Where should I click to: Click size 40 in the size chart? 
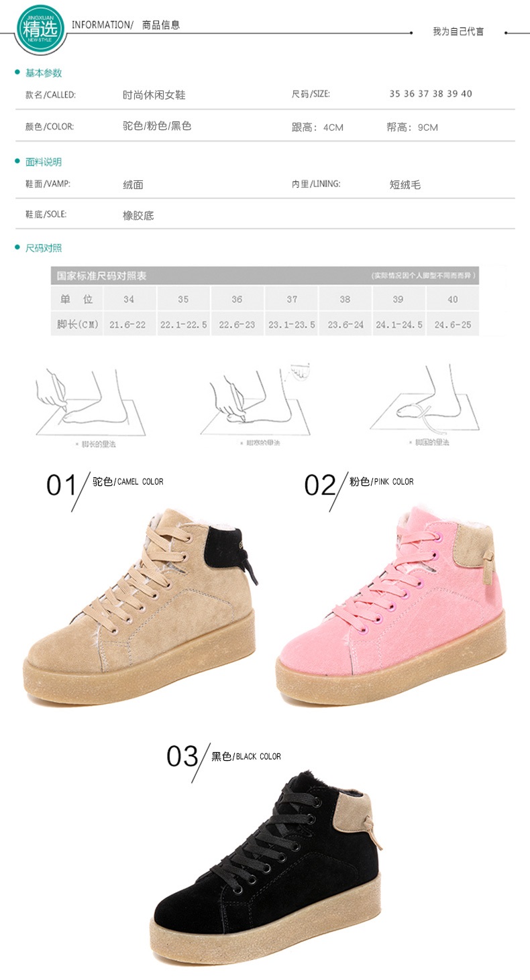(x=453, y=299)
